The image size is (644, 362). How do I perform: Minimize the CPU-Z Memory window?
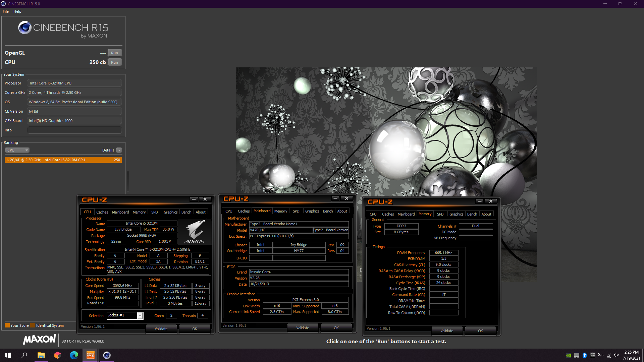tap(480, 201)
